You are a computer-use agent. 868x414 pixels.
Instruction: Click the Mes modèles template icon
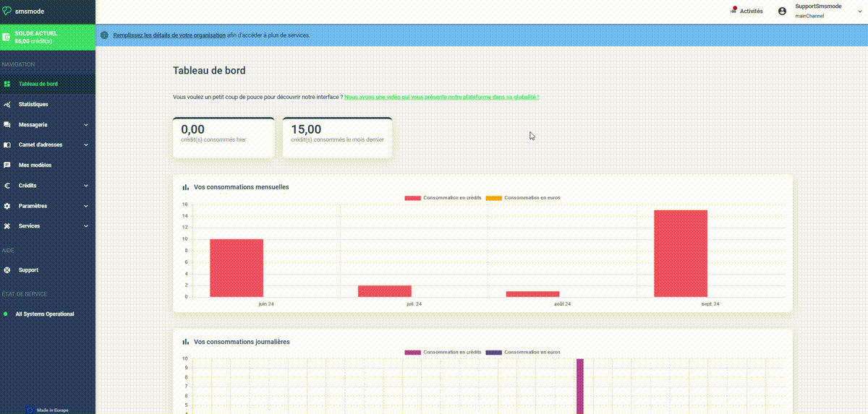(7, 165)
